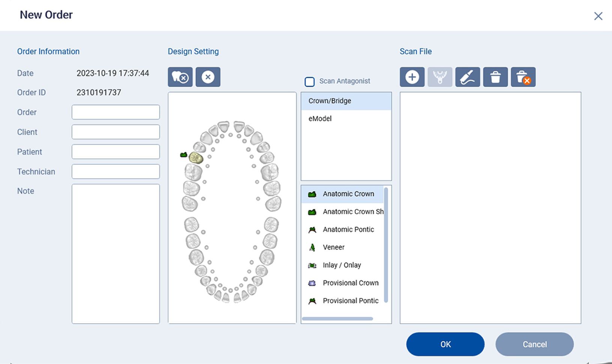Select the Veneer restoration type
Screen dimensions: 612x364
pyautogui.click(x=333, y=247)
